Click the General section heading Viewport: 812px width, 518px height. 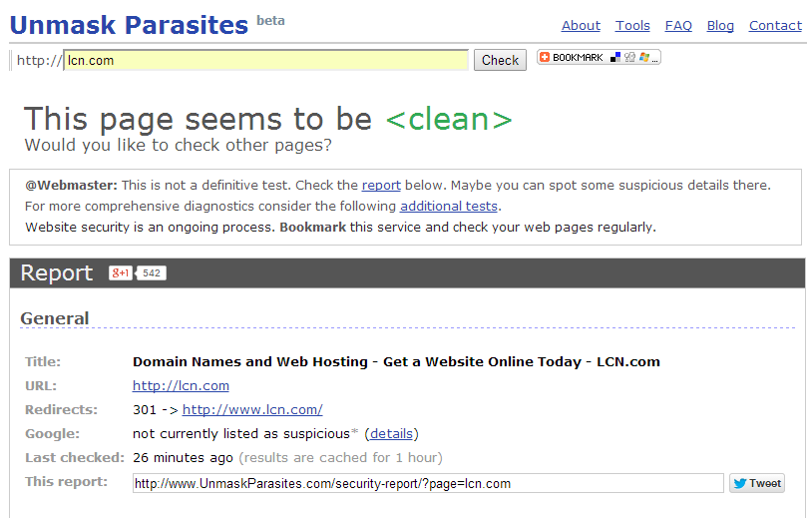point(55,318)
